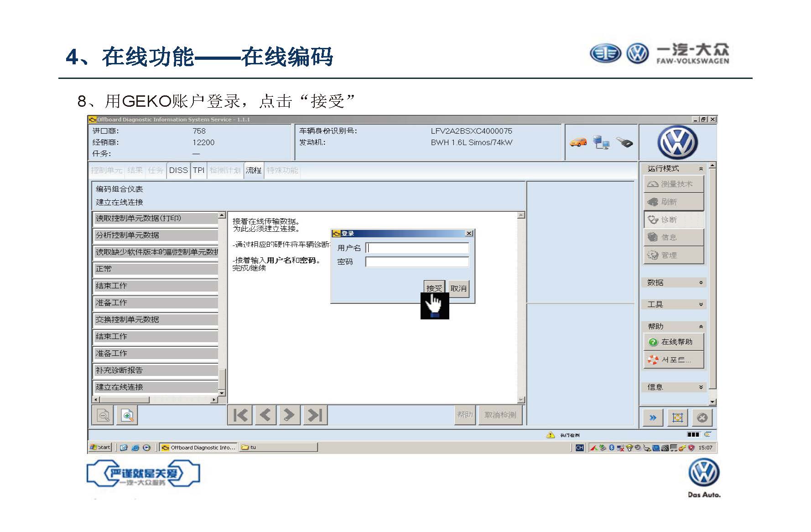The height and width of the screenshot is (532, 811).
Task: Click the CH language indicator
Action: point(580,448)
